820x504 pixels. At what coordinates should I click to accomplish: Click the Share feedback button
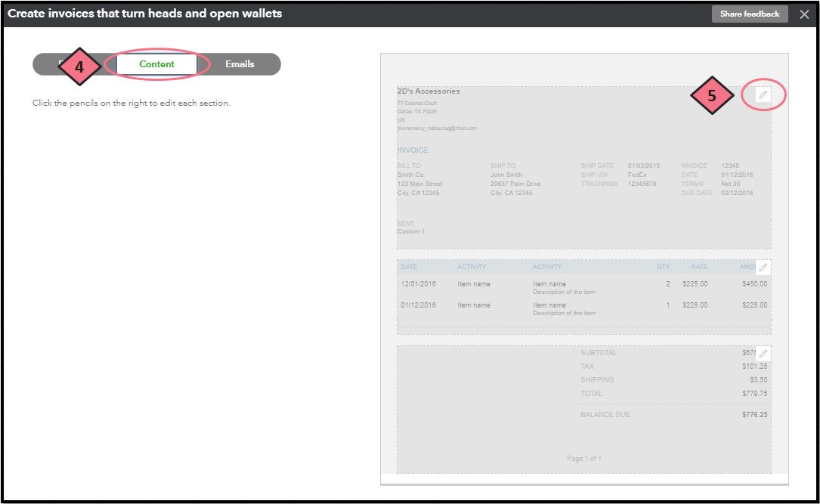click(x=749, y=13)
